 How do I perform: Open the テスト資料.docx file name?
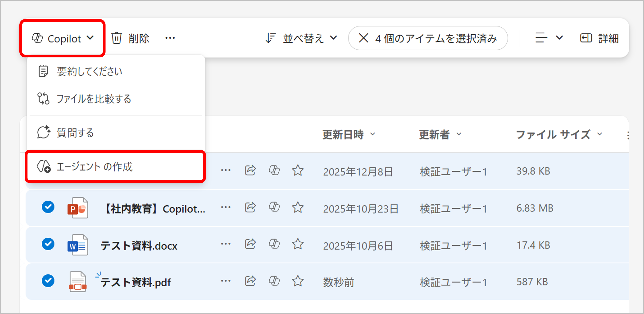click(x=139, y=246)
